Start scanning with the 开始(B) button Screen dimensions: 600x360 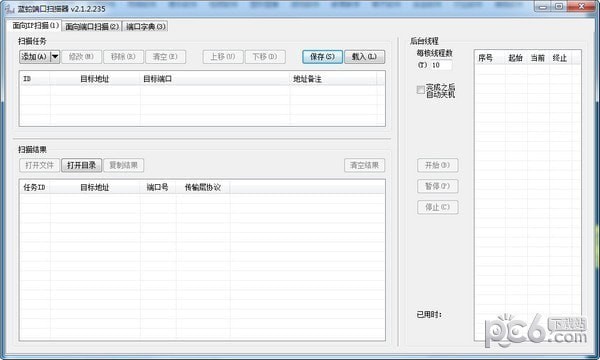(437, 165)
